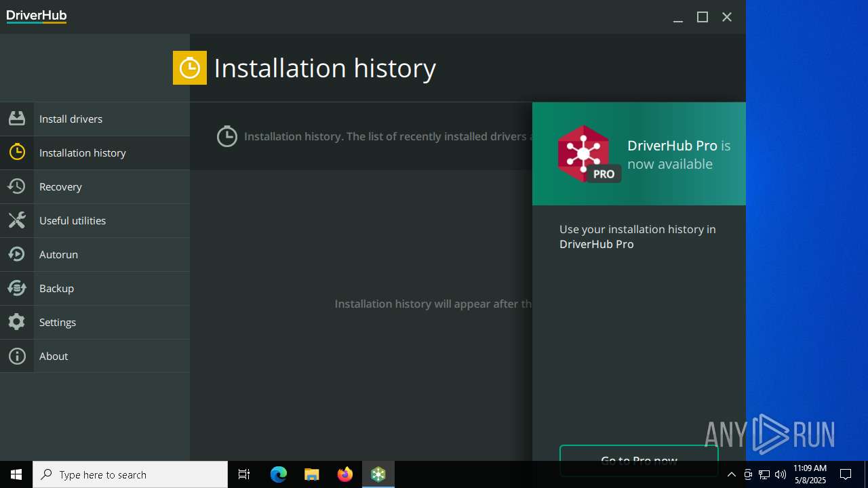Click the volume speaker icon in tray

[781, 474]
